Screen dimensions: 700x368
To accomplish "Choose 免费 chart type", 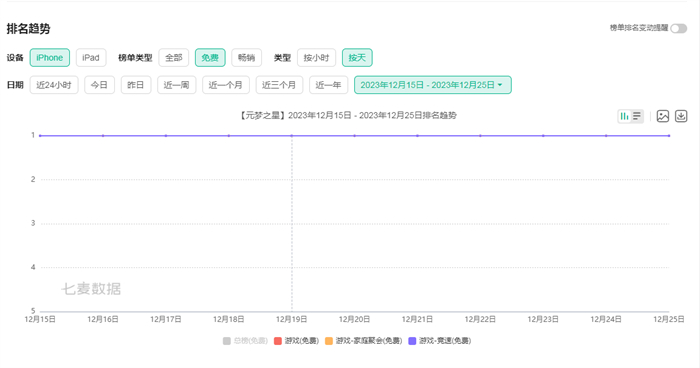I will (x=210, y=58).
